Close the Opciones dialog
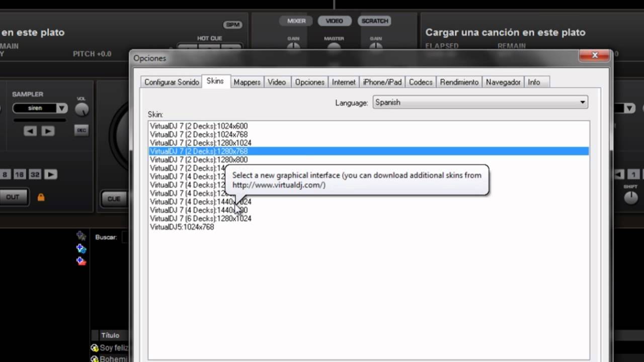This screenshot has height=362, width=644. click(595, 55)
